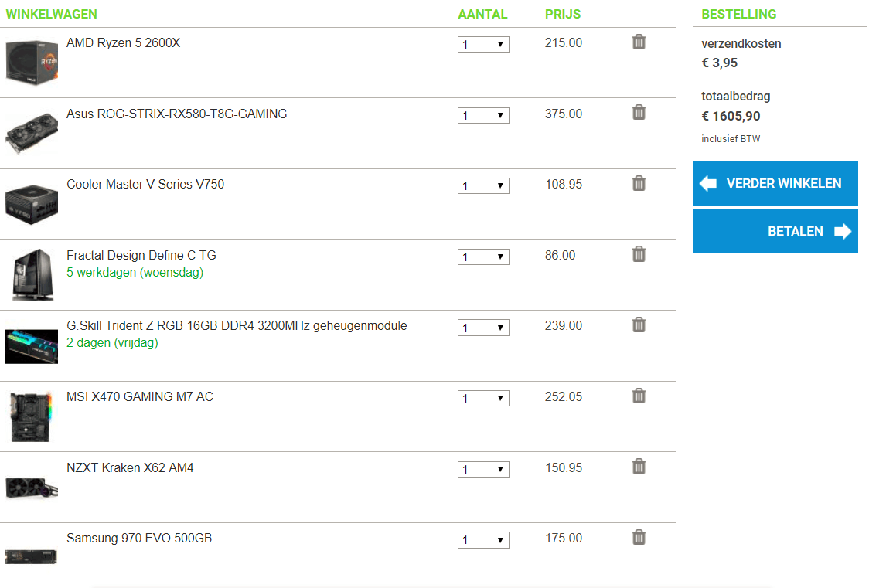Viewport: 869px width, 588px height.
Task: Click price '239.00' of G.Skill memory
Action: pos(563,325)
